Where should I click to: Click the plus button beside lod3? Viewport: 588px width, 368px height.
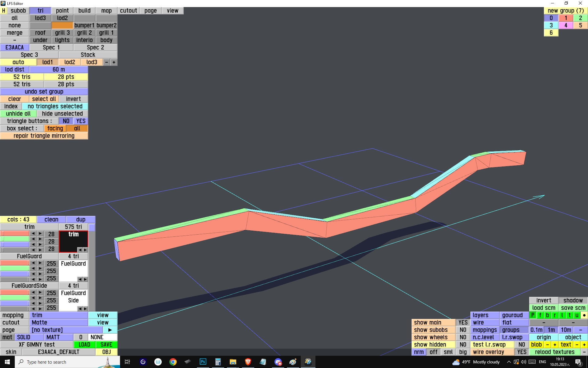coord(114,62)
